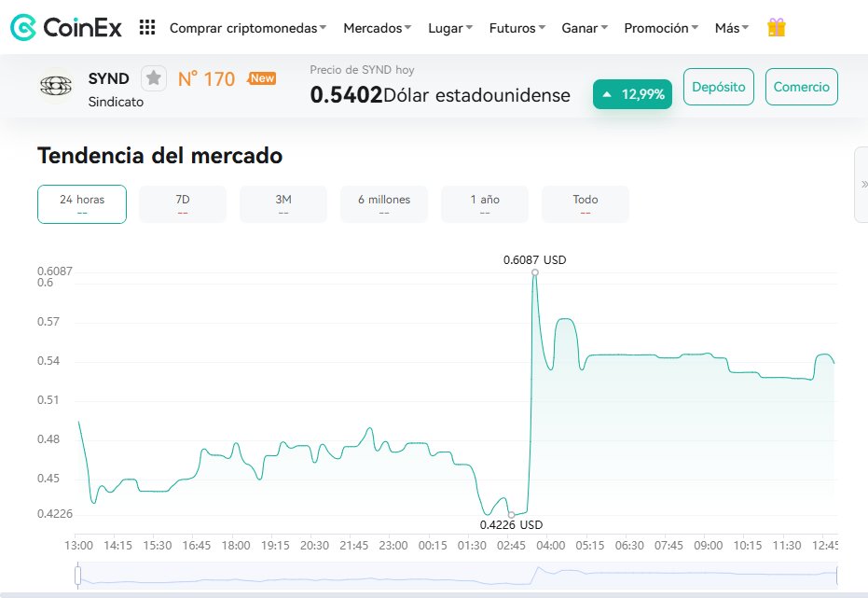Select the 24 horas range tab
This screenshot has height=598, width=868.
tap(82, 204)
